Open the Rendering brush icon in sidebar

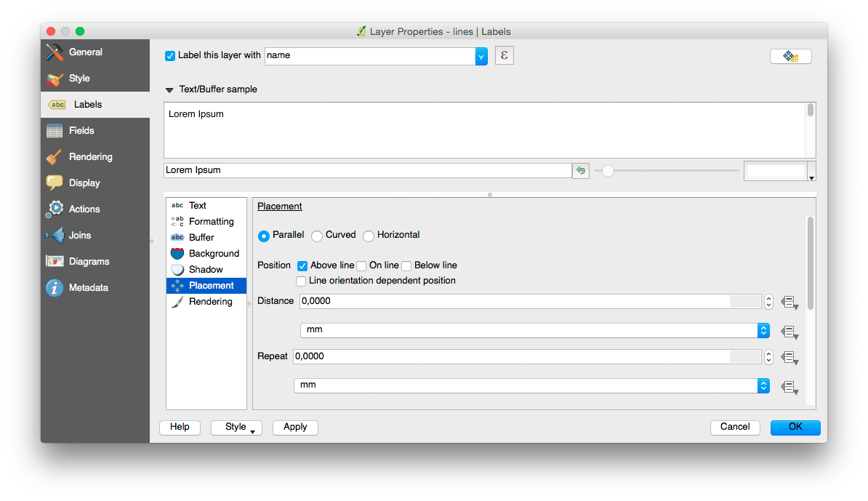[x=55, y=157]
